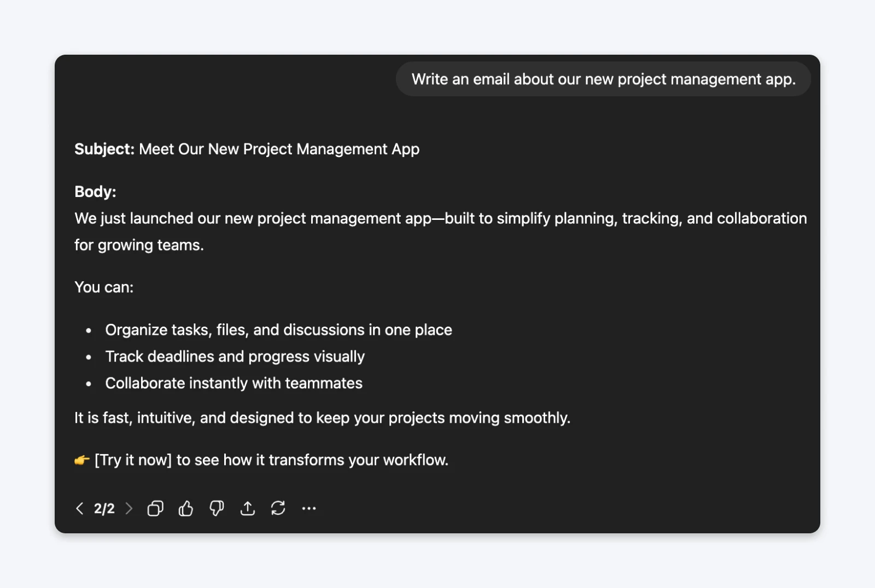This screenshot has width=875, height=588.
Task: Click the 2/2 version counter
Action: coord(104,508)
